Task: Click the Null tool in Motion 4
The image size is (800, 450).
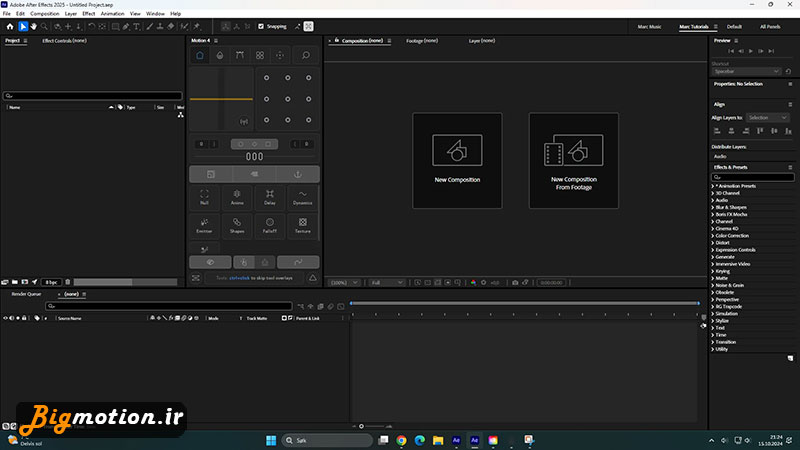Action: pyautogui.click(x=204, y=197)
